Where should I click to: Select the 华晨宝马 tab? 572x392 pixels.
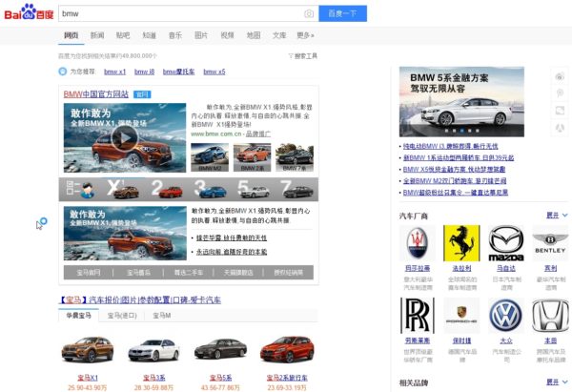click(x=78, y=316)
